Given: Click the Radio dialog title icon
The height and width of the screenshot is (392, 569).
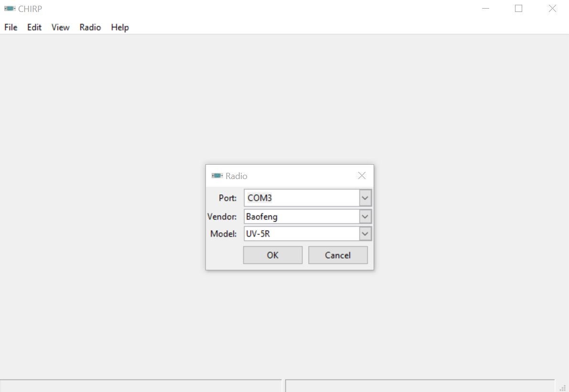Looking at the screenshot, I should tap(217, 176).
